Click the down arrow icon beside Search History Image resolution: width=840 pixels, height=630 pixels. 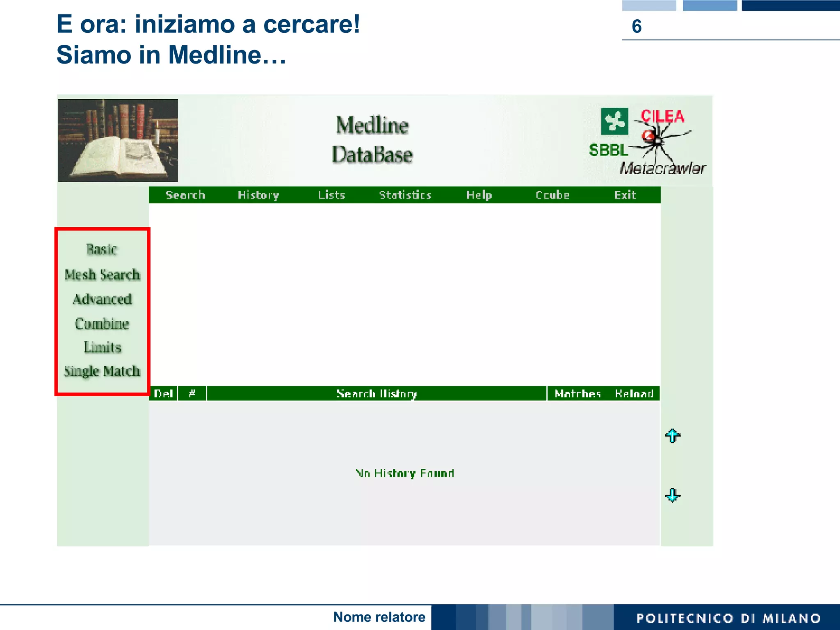point(673,495)
